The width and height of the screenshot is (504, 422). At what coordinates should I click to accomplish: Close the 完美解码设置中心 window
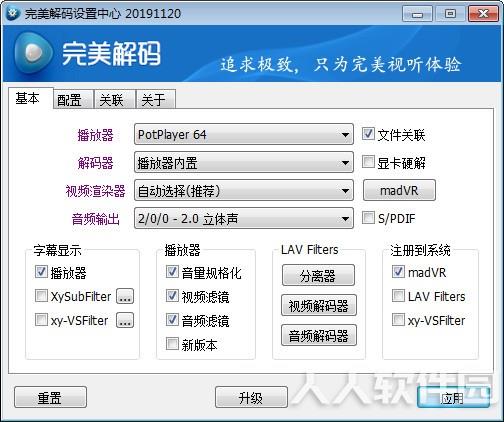(x=483, y=14)
